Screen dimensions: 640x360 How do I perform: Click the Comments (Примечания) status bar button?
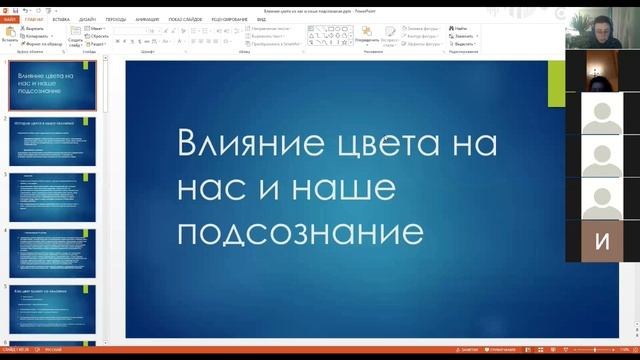click(x=500, y=350)
